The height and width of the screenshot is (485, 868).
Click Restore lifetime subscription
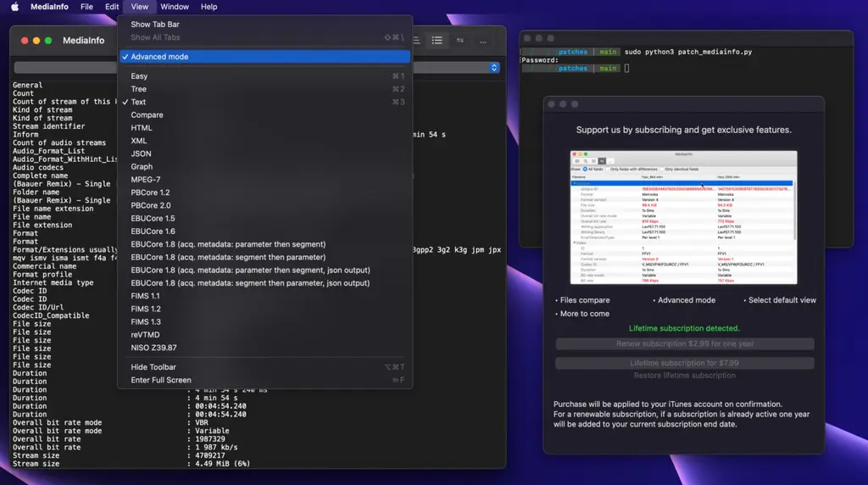[x=685, y=376]
